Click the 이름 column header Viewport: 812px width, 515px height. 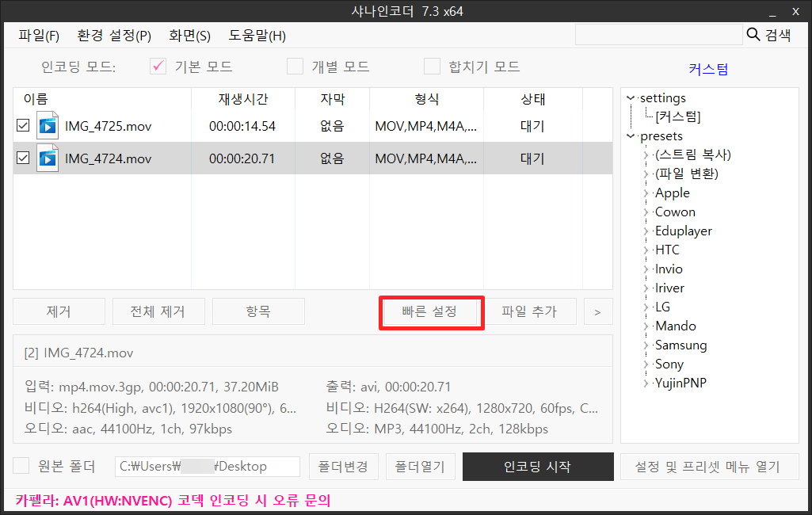tap(102, 99)
